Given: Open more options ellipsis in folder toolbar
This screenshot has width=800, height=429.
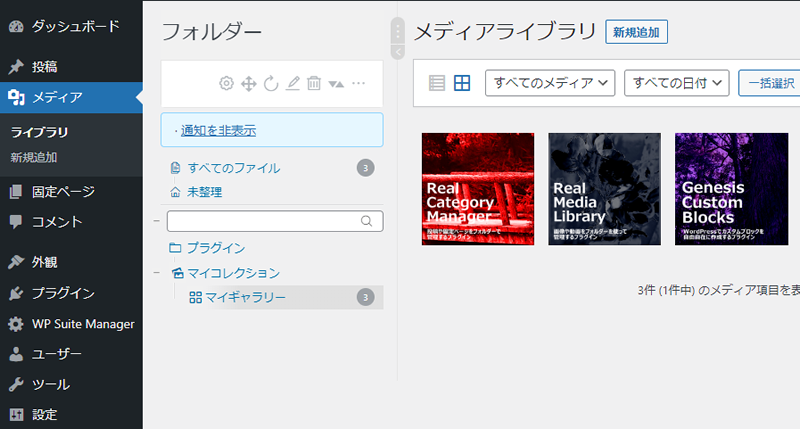Looking at the screenshot, I should tap(359, 83).
